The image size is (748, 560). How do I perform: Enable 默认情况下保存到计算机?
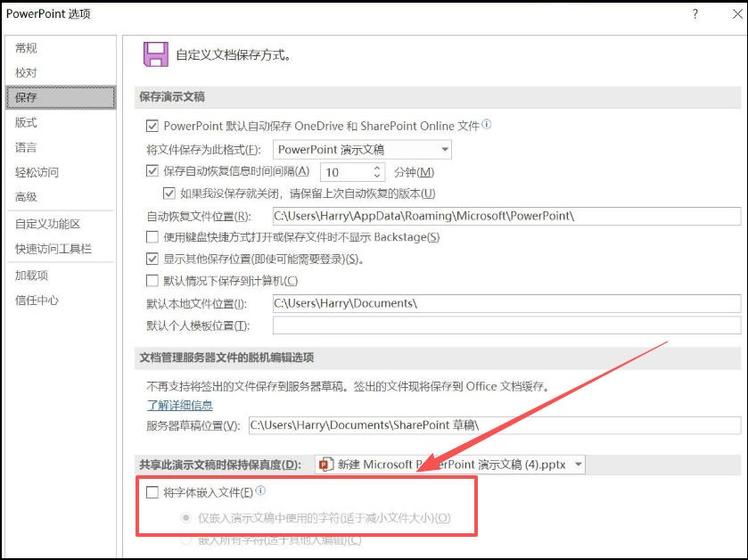[154, 280]
